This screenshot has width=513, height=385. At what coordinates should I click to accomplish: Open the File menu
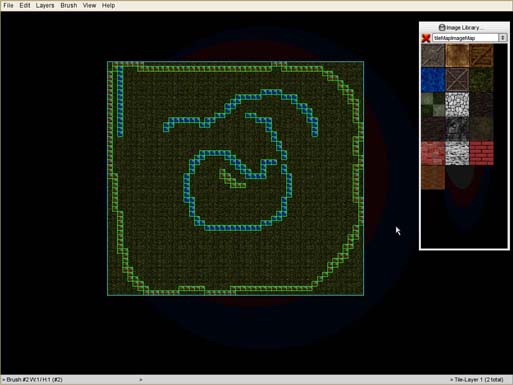point(8,5)
